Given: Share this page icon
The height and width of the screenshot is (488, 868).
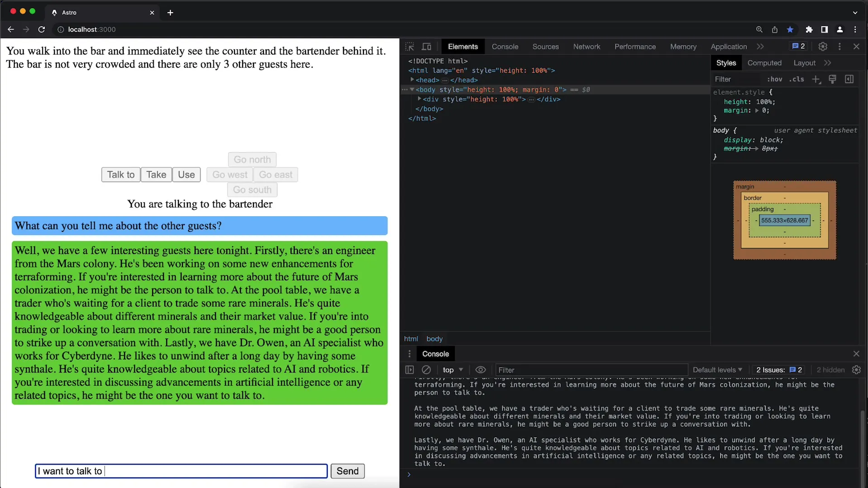Looking at the screenshot, I should (x=775, y=29).
